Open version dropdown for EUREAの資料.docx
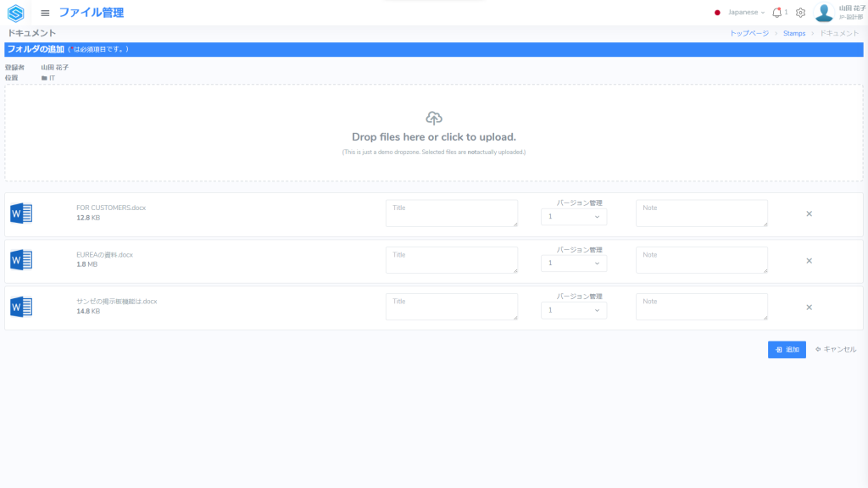The width and height of the screenshot is (868, 488). point(574,263)
